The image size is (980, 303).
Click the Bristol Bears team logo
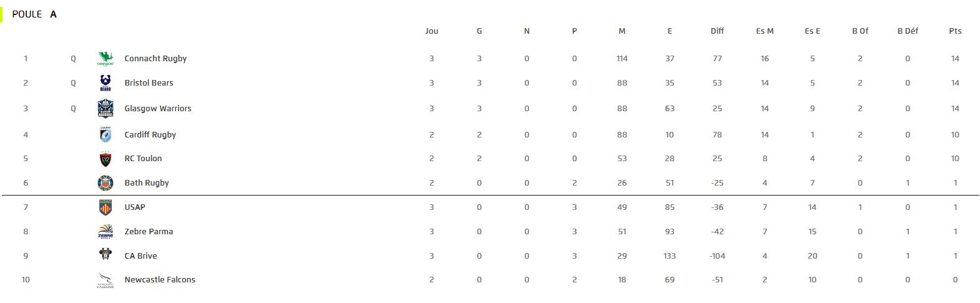(106, 83)
